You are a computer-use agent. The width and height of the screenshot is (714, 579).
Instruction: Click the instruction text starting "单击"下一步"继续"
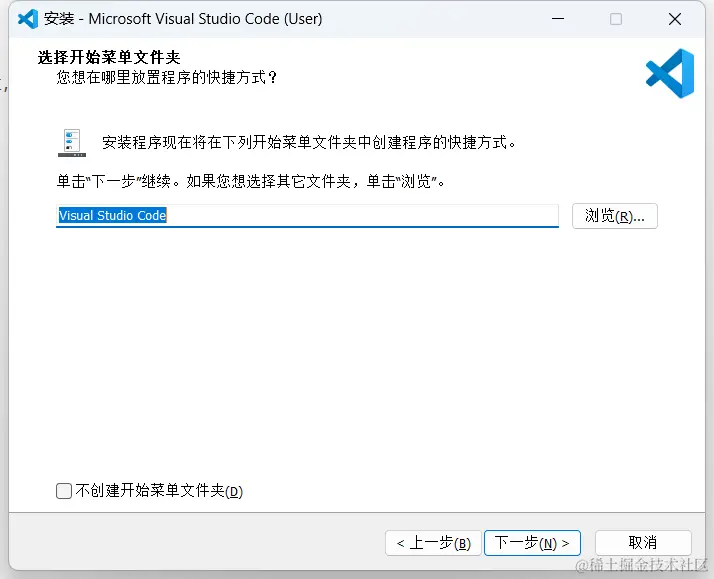250,181
